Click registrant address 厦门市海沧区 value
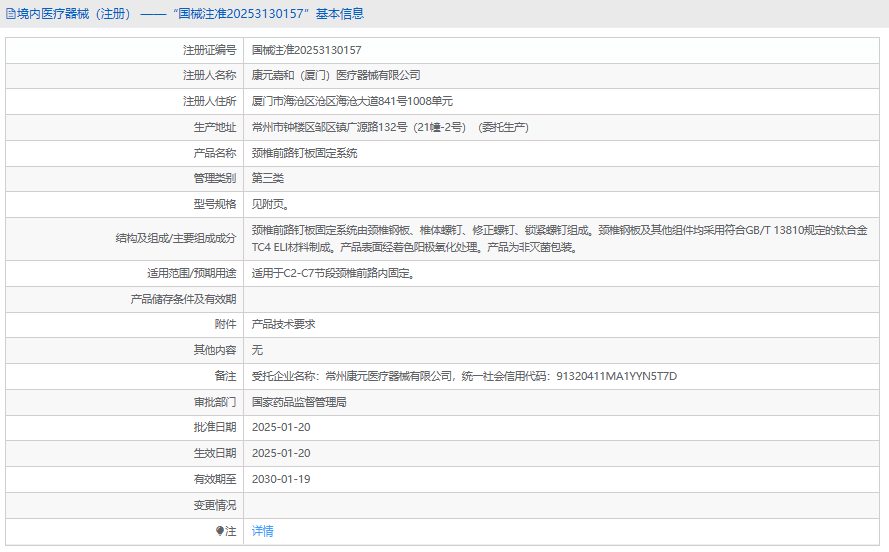The width and height of the screenshot is (889, 552). point(352,101)
